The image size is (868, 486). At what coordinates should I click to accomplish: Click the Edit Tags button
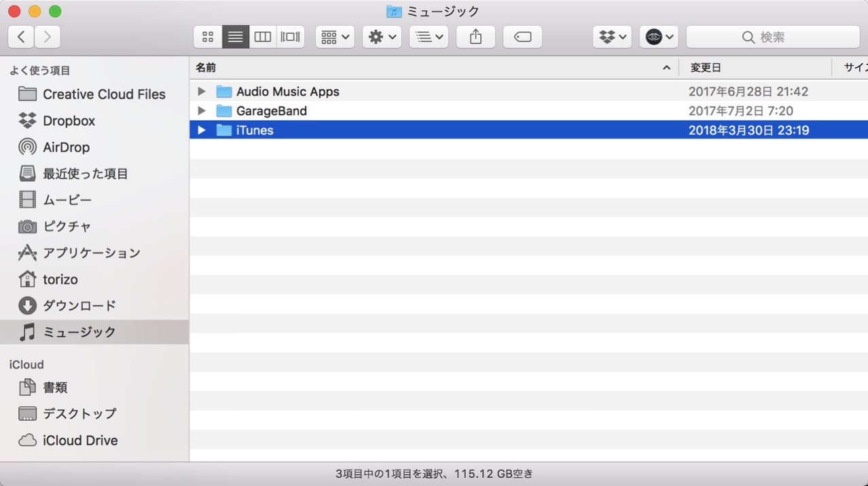click(x=522, y=37)
